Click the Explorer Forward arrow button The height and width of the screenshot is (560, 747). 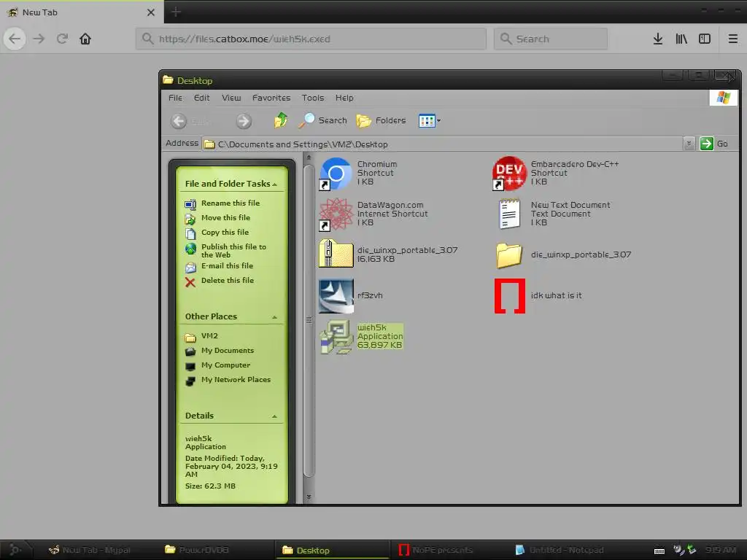click(x=244, y=121)
